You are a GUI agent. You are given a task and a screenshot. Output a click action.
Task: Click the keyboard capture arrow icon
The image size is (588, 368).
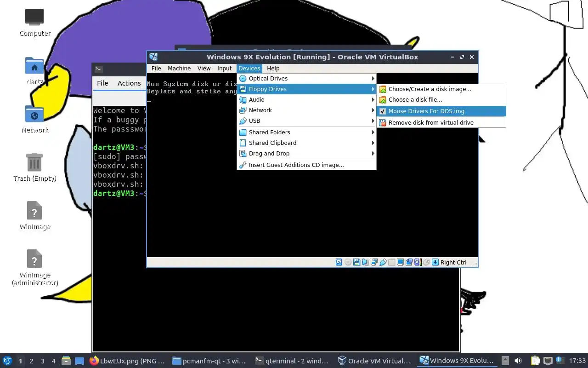pyautogui.click(x=435, y=262)
